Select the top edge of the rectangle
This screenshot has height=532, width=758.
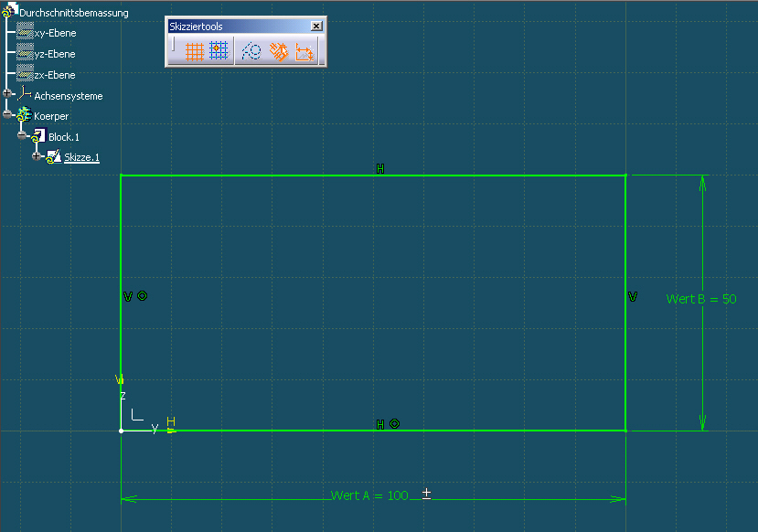(x=373, y=176)
